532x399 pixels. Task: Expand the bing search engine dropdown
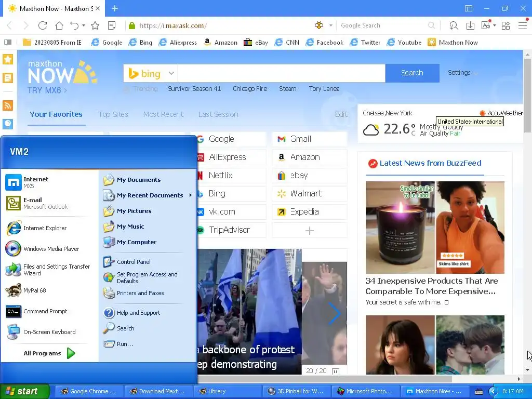(171, 73)
